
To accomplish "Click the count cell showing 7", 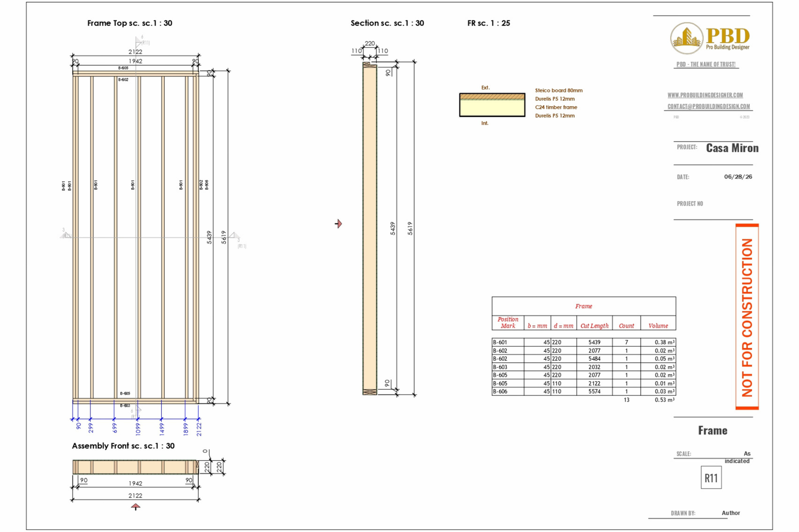I will [x=626, y=342].
